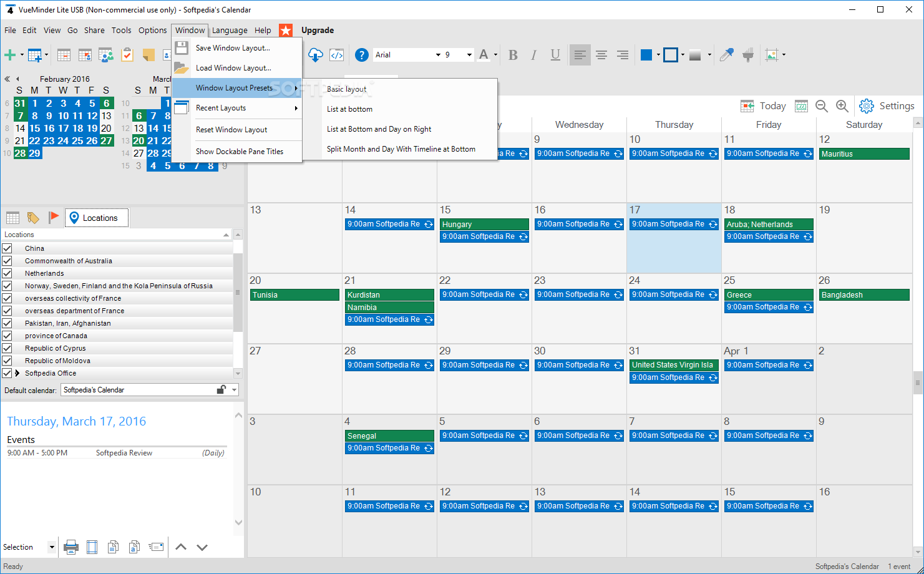Click the green plus new event icon
This screenshot has height=574, width=924.
click(10, 55)
